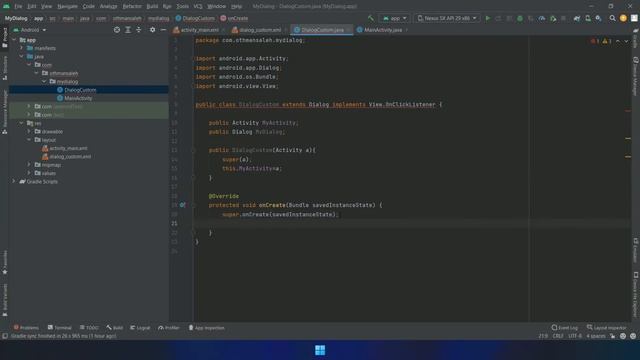
Task: Open the Profiler tool window button
Action: 169,328
